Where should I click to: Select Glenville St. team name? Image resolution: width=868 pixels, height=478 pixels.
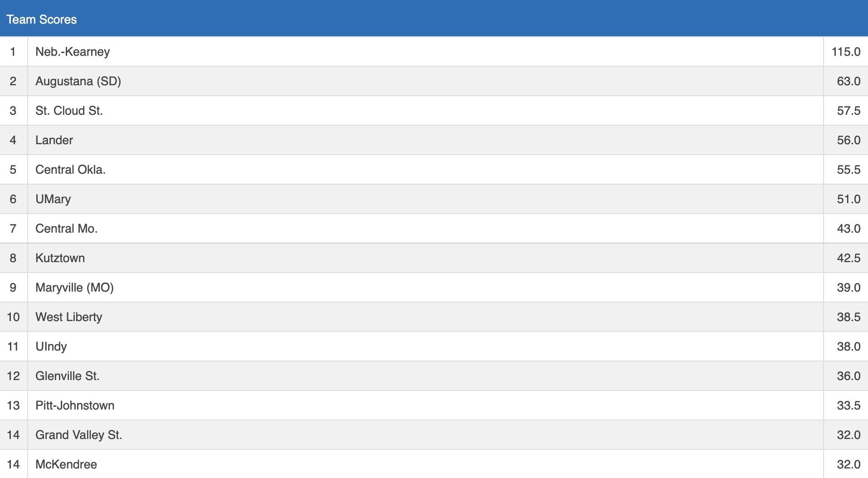point(67,376)
